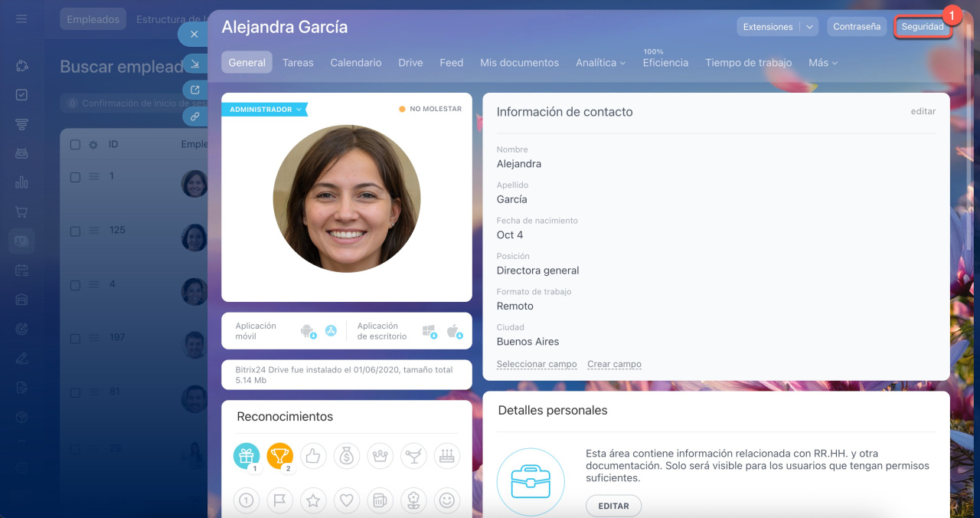Click the Android mobile app download icon
Viewport: 980px width, 518px height.
tap(308, 331)
